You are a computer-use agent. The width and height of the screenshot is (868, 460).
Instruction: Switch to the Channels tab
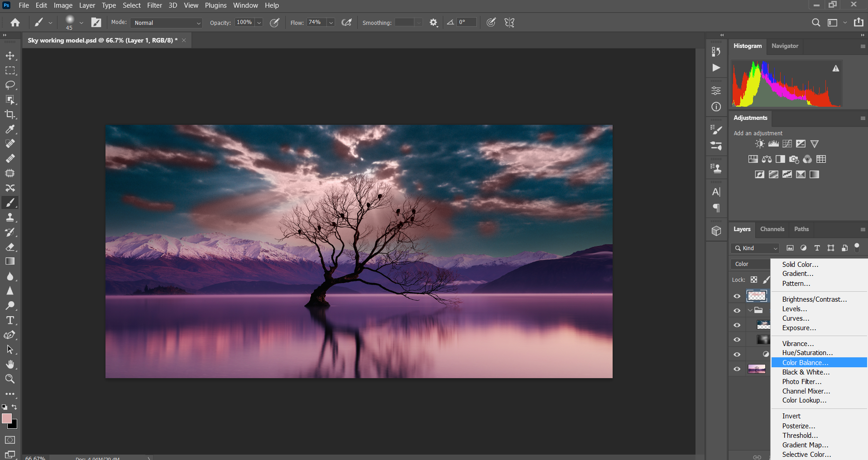(x=772, y=229)
